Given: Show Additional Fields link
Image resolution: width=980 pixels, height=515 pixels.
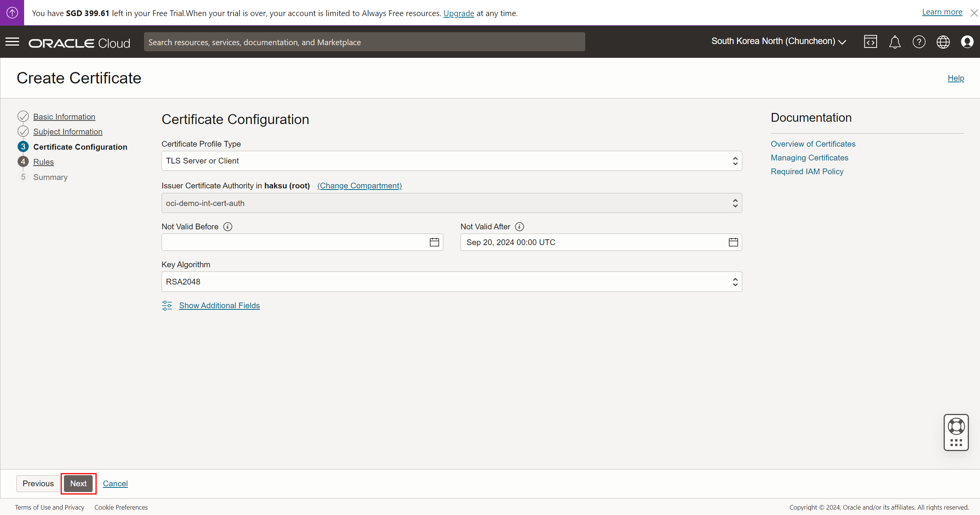Looking at the screenshot, I should tap(219, 306).
